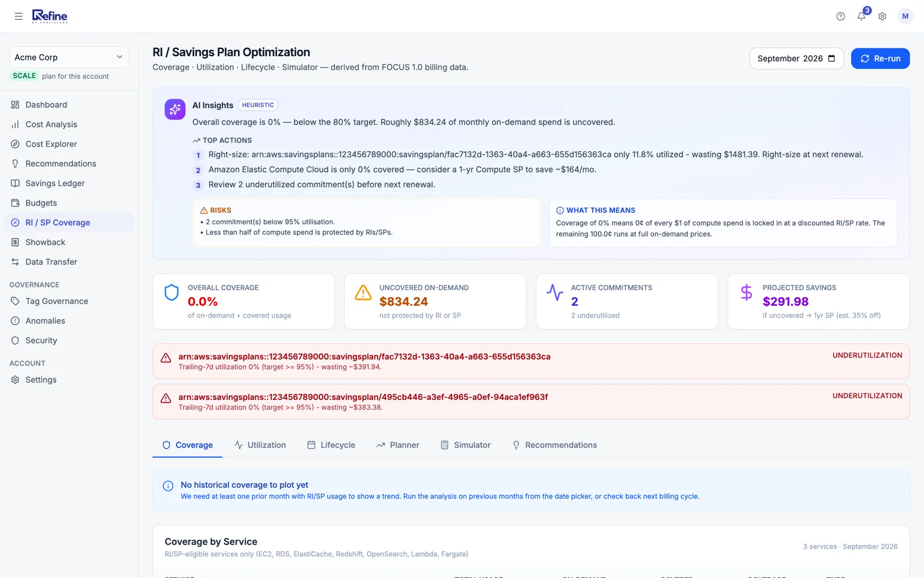Open the Simulator tab

tap(465, 445)
